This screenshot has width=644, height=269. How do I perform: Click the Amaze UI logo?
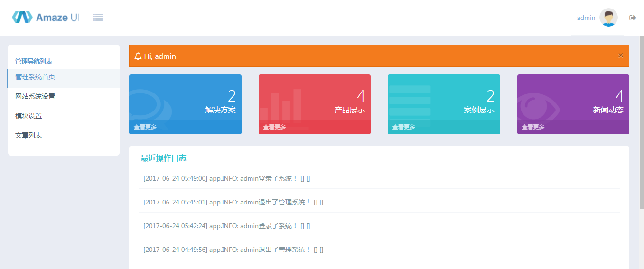(x=46, y=18)
